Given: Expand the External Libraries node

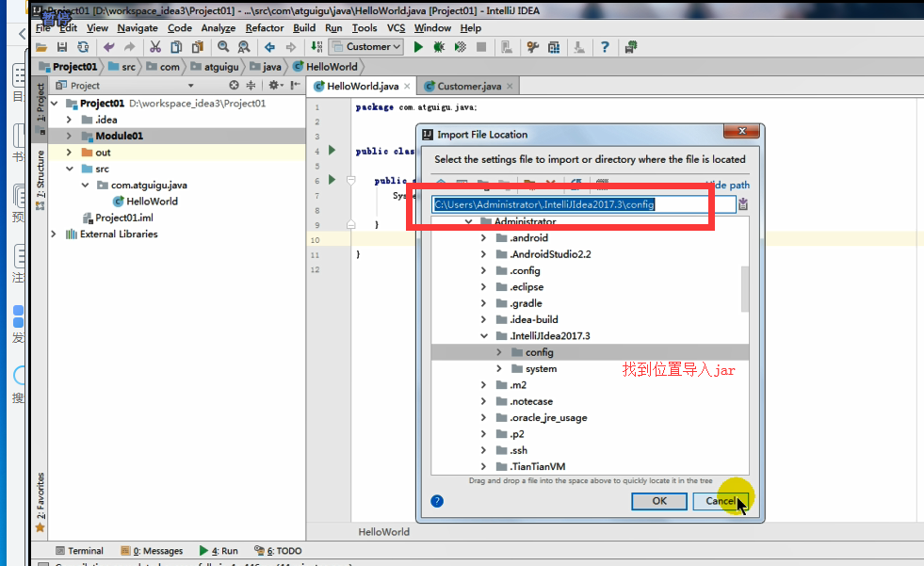Looking at the screenshot, I should 54,234.
